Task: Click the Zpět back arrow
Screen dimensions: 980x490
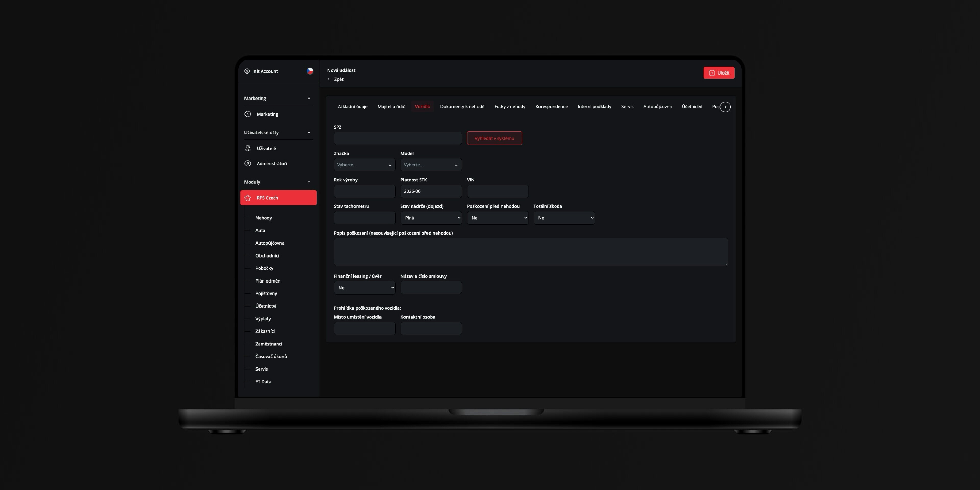Action: (x=329, y=79)
